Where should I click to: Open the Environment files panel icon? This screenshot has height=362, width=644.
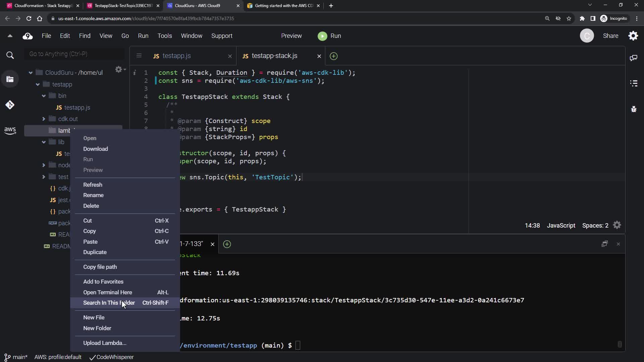(10, 79)
